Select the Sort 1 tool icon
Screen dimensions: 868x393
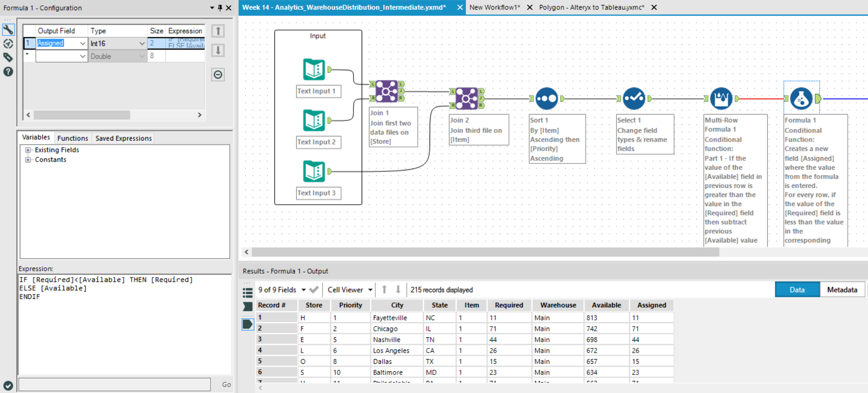(x=547, y=98)
